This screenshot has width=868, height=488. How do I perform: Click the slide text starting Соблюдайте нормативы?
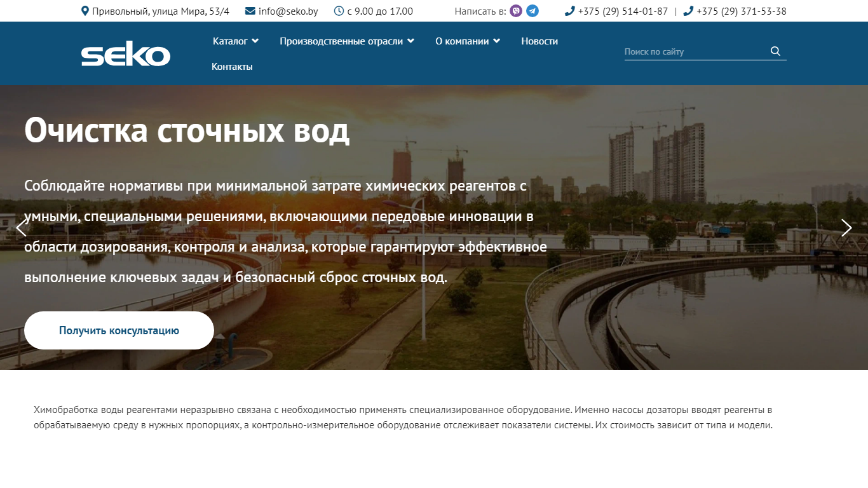(x=286, y=231)
